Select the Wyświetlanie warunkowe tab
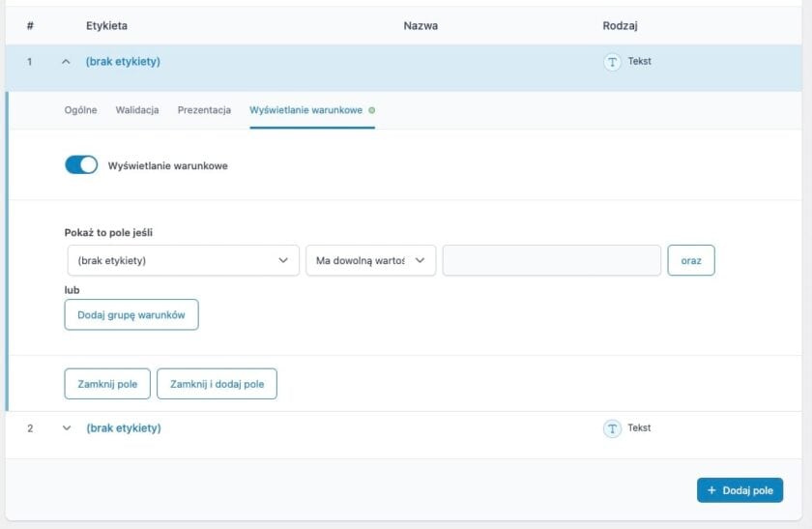Screen dimensions: 812x529 pos(305,110)
